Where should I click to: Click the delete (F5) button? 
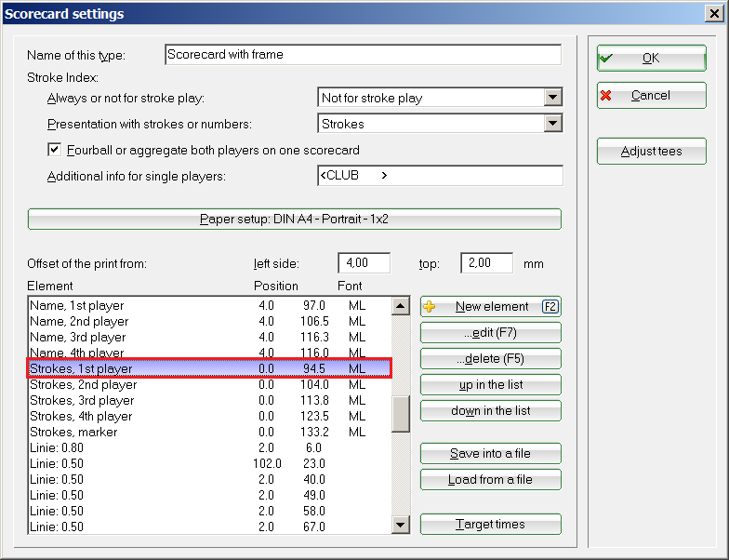pyautogui.click(x=491, y=359)
